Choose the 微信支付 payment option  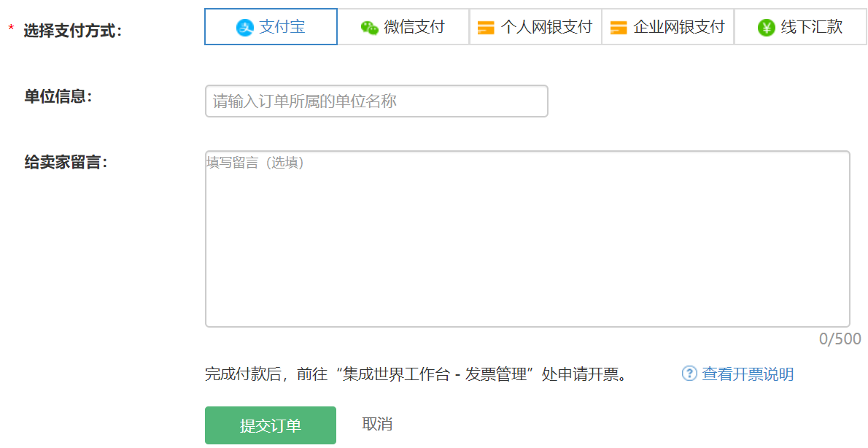pos(403,26)
